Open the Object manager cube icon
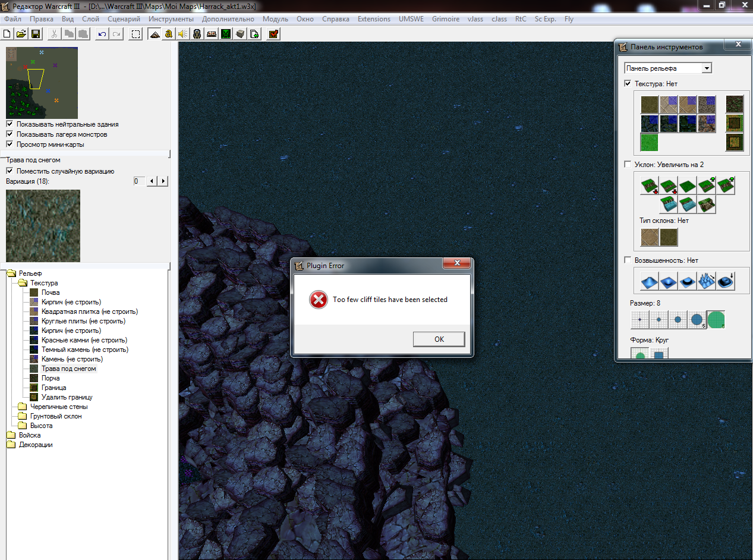The image size is (753, 560). [240, 34]
